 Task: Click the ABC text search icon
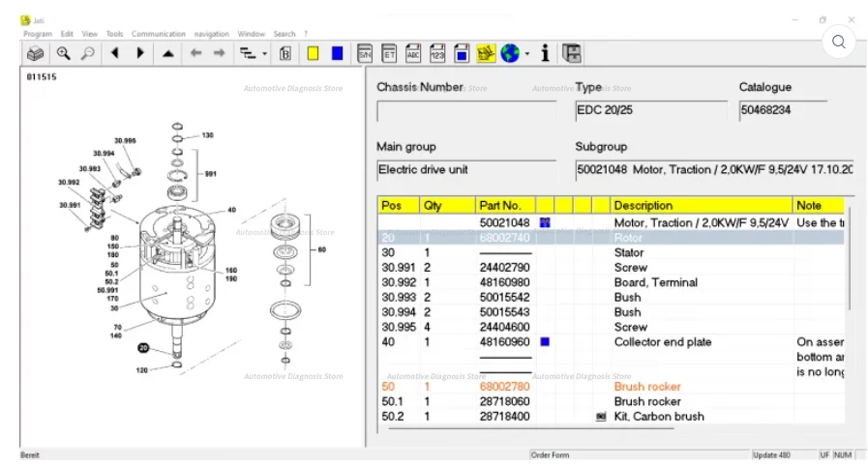[x=413, y=54]
